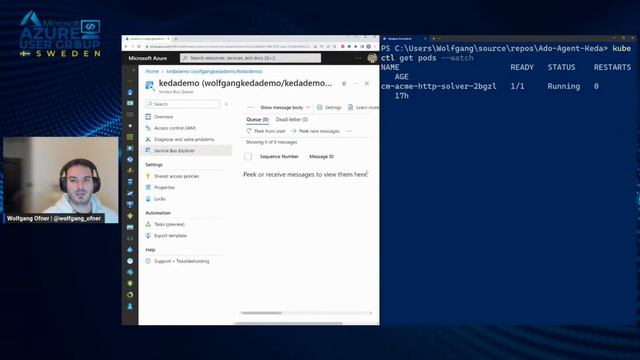Pin the kedademo blade to dashboard
This screenshot has width=640, height=360.
[x=344, y=83]
